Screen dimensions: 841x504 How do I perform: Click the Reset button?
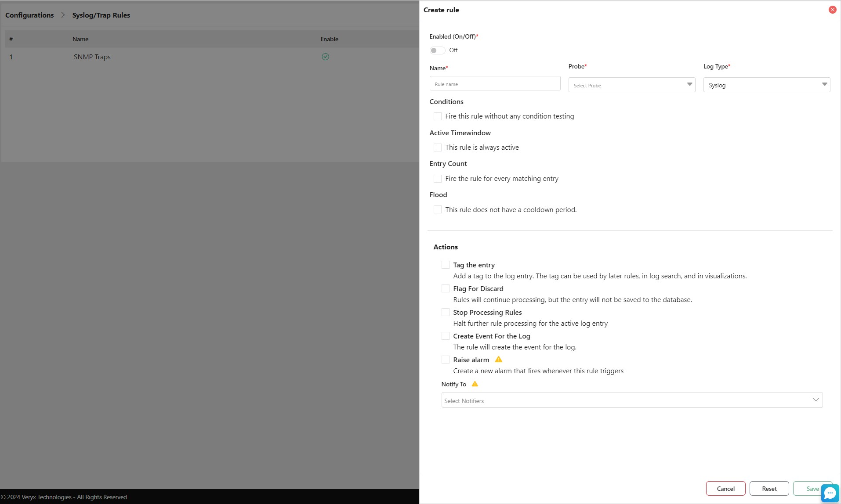tap(769, 489)
